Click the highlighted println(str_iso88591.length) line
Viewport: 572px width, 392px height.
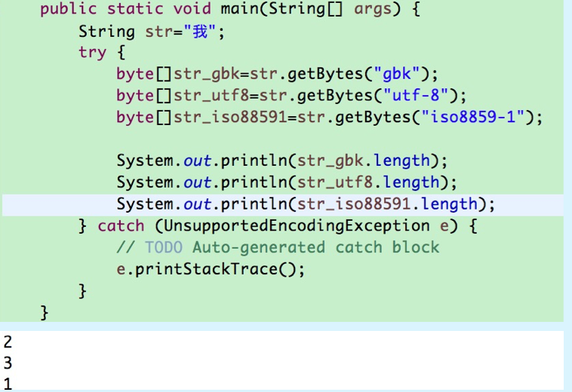tap(283, 205)
